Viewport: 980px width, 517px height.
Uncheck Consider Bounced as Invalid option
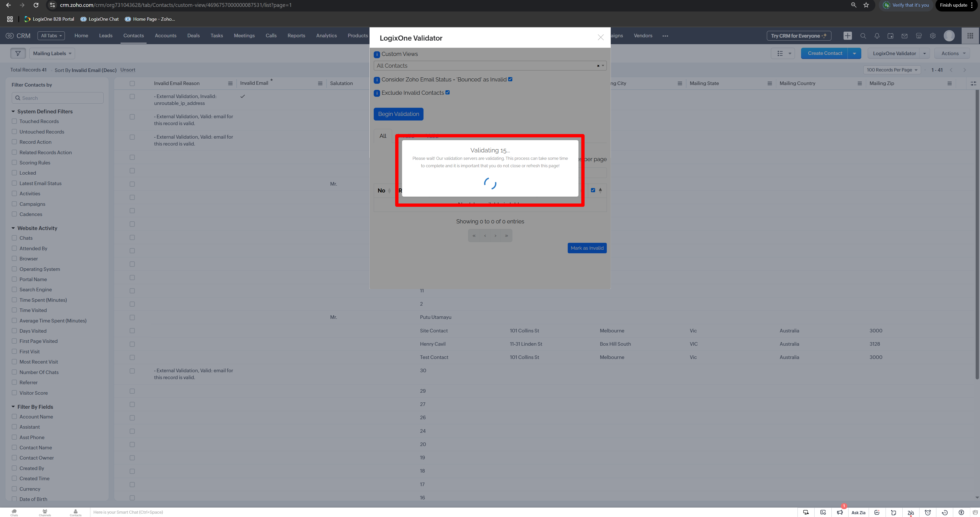510,79
